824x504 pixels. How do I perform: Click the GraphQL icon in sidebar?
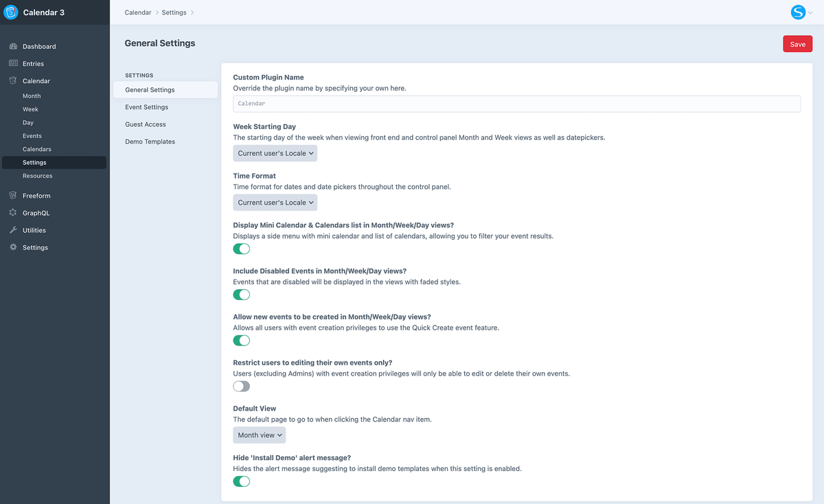point(13,213)
